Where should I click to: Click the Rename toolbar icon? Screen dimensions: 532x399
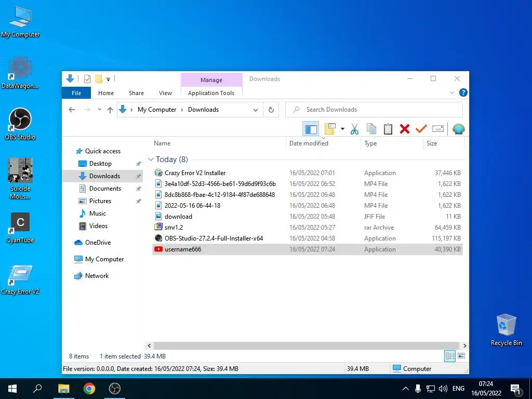pyautogui.click(x=437, y=129)
